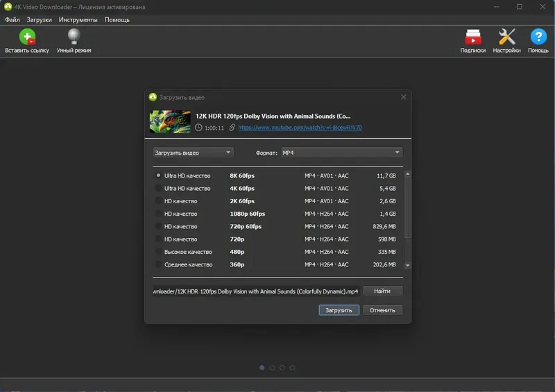Go to the fourth page indicator dot

(x=292, y=368)
